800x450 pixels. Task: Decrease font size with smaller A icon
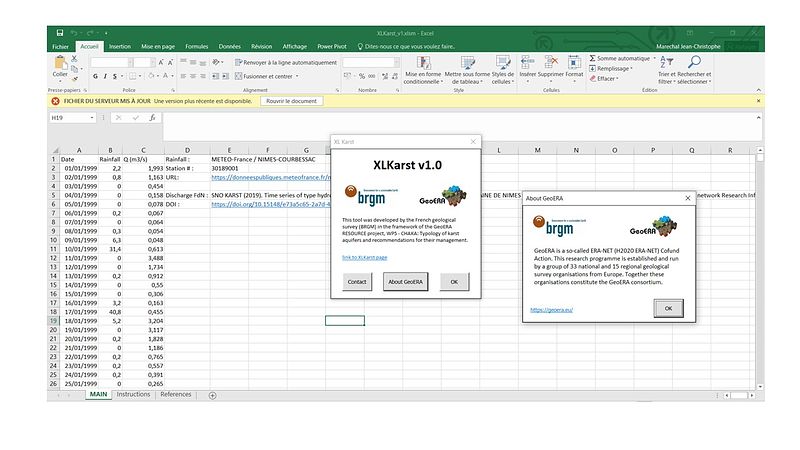point(170,62)
